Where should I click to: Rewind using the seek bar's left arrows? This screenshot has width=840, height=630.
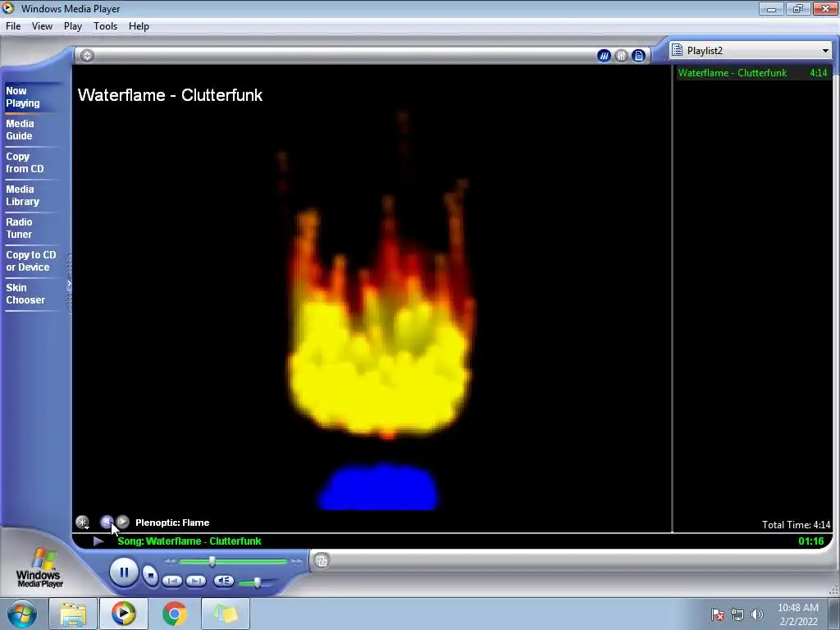pos(170,561)
